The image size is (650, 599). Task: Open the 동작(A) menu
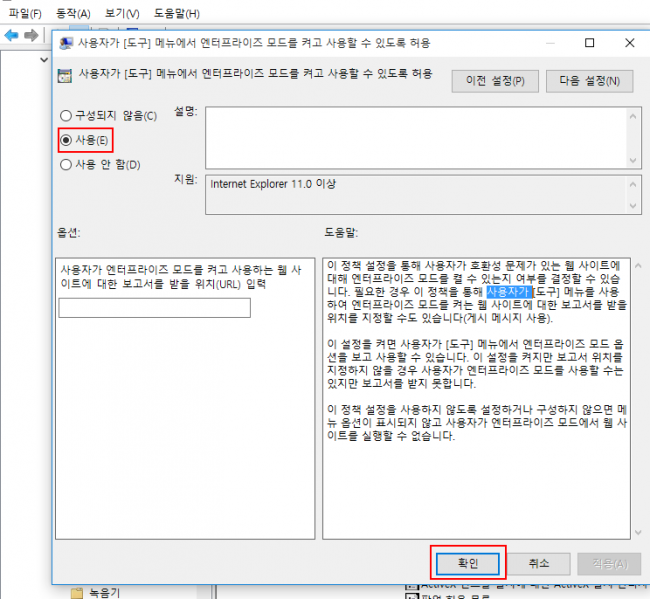73,14
